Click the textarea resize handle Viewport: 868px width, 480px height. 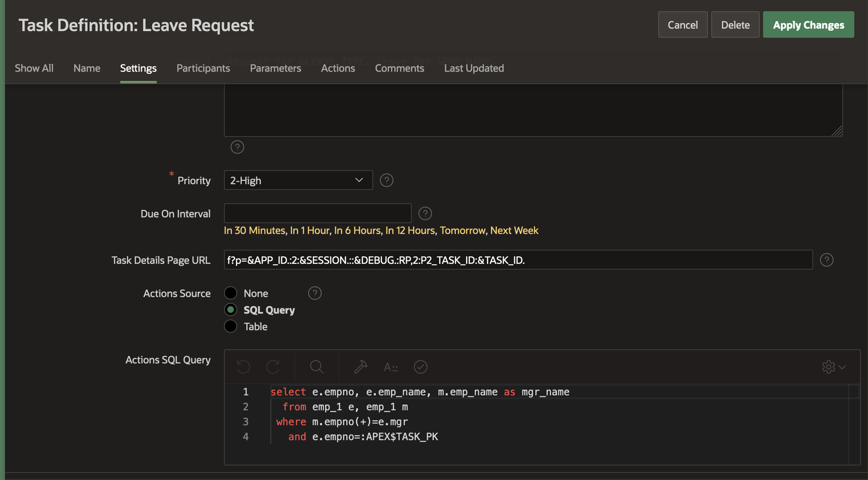tap(837, 131)
